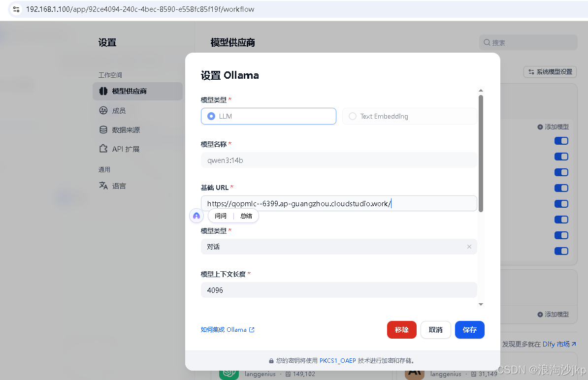Click the upper 添加模型 button

553,127
